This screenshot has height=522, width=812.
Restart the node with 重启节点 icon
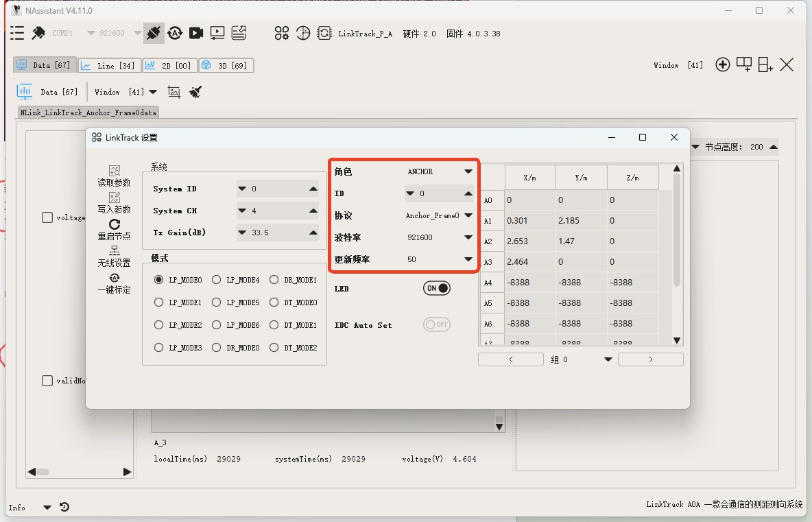[x=114, y=224]
